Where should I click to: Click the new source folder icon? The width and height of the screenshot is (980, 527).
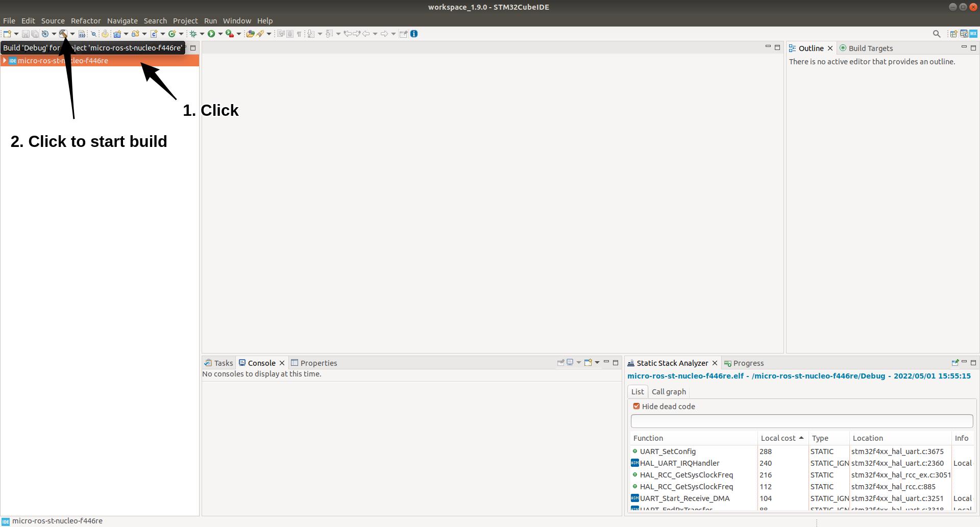pos(135,34)
